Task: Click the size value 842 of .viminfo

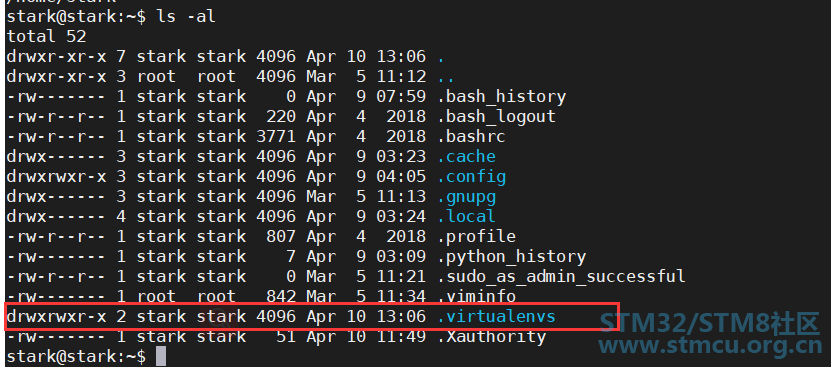Action: tap(280, 296)
